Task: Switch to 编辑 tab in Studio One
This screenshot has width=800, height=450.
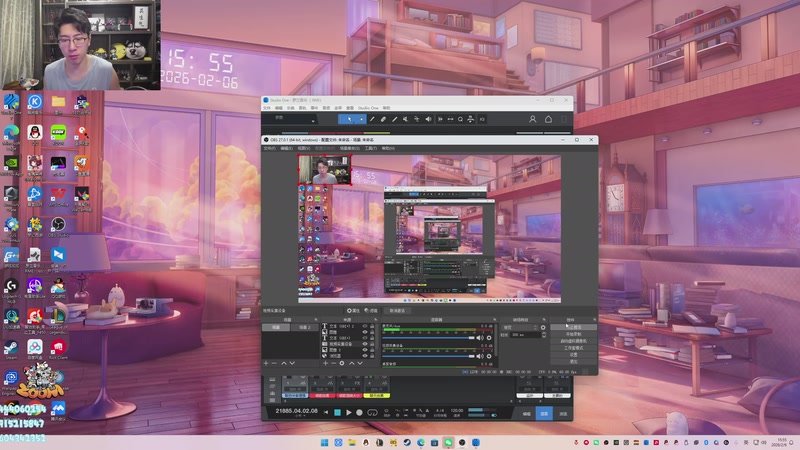Action: (x=527, y=414)
